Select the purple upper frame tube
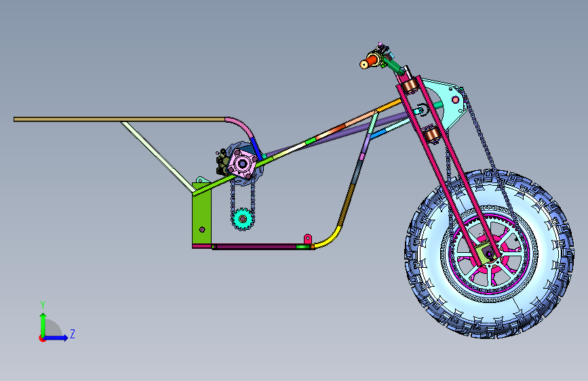588x381 pixels. (339, 135)
